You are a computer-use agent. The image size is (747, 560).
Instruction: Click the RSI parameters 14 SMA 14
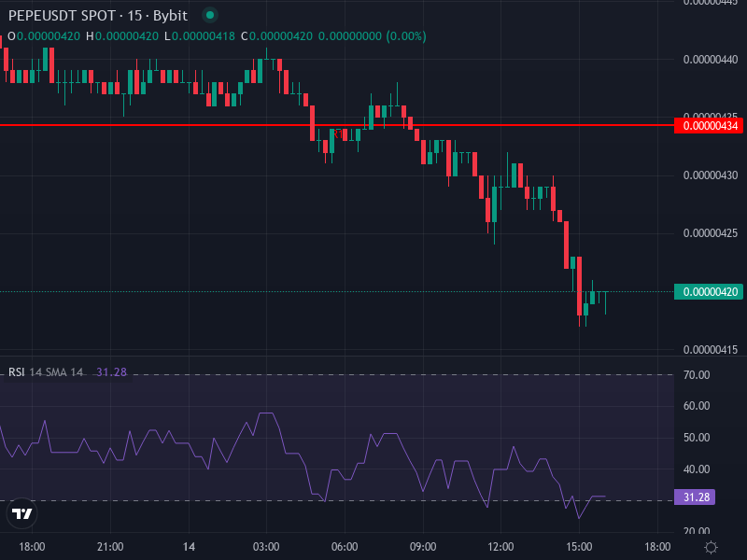point(56,371)
